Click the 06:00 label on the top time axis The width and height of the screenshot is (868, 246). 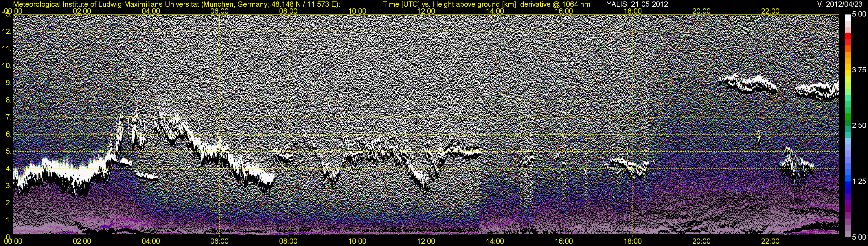click(219, 11)
